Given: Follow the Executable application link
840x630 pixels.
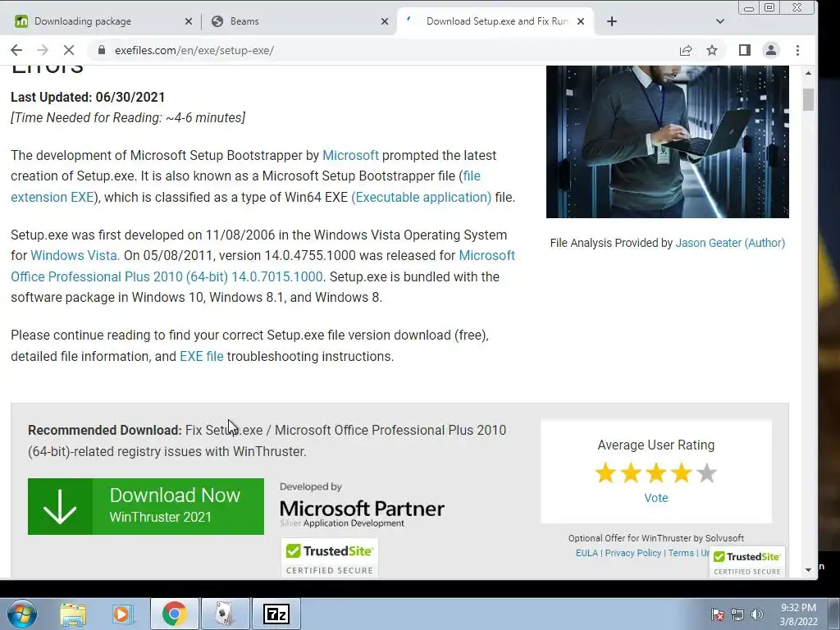Looking at the screenshot, I should click(x=421, y=197).
